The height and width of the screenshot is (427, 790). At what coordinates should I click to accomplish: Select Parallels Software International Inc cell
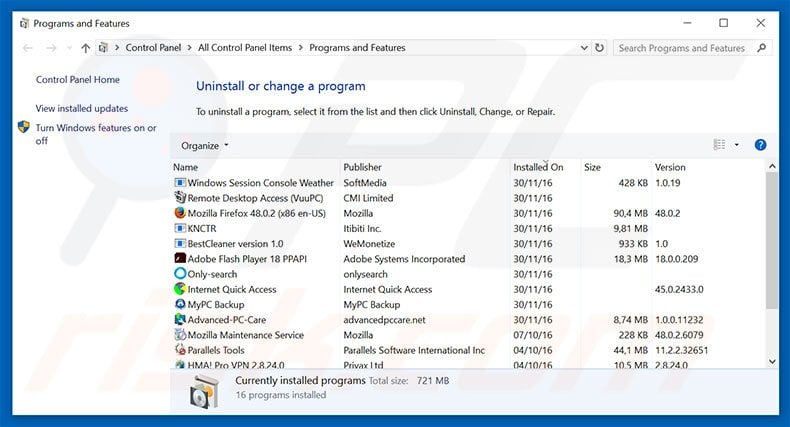pyautogui.click(x=414, y=350)
